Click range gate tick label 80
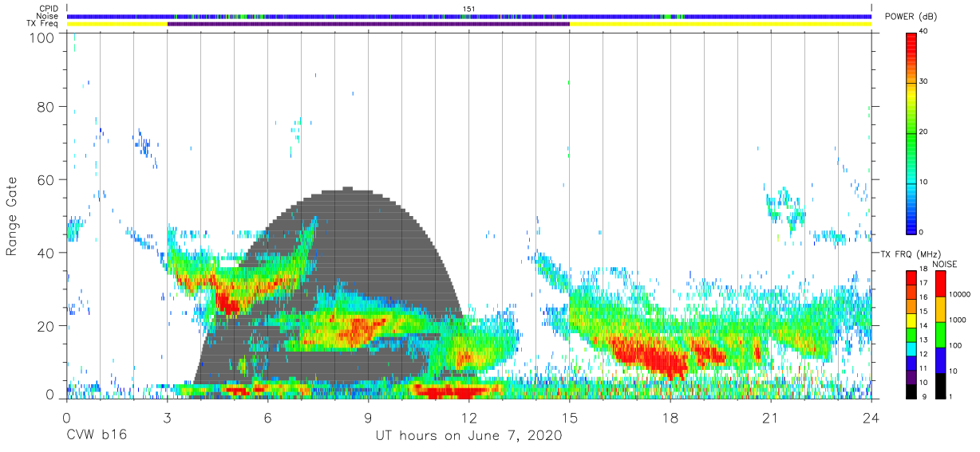Screen dimensions: 980x452 (x=45, y=106)
